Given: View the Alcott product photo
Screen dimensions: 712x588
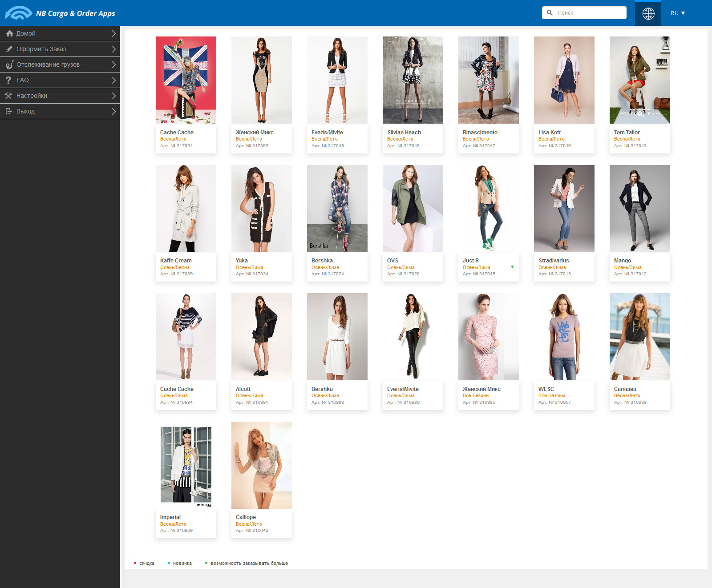Looking at the screenshot, I should point(262,337).
